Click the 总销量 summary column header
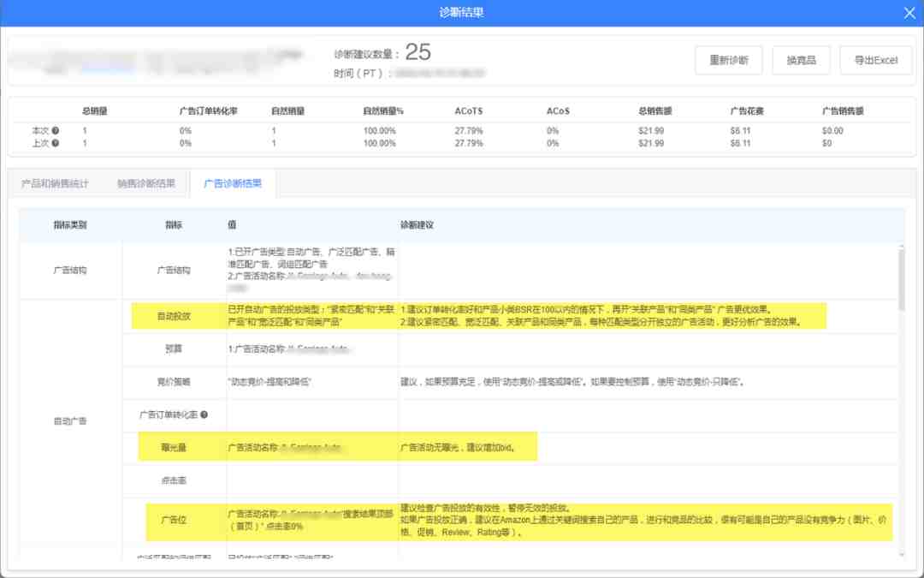Image resolution: width=924 pixels, height=578 pixels. pos(94,110)
